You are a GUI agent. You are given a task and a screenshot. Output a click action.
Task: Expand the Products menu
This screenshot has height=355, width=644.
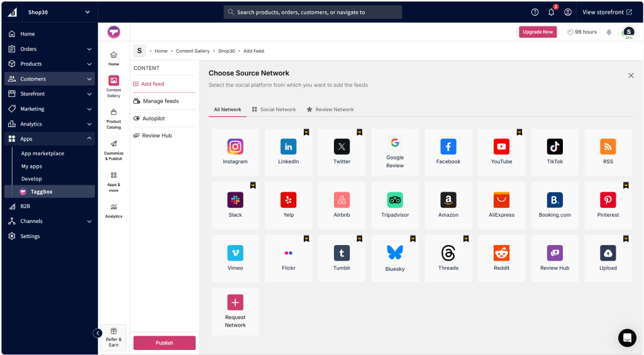click(49, 64)
